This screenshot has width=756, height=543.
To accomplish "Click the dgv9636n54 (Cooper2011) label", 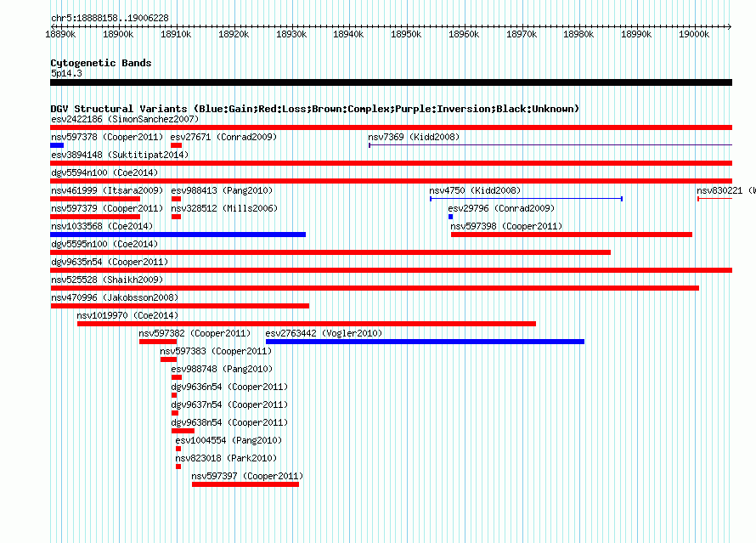I will click(x=229, y=387).
